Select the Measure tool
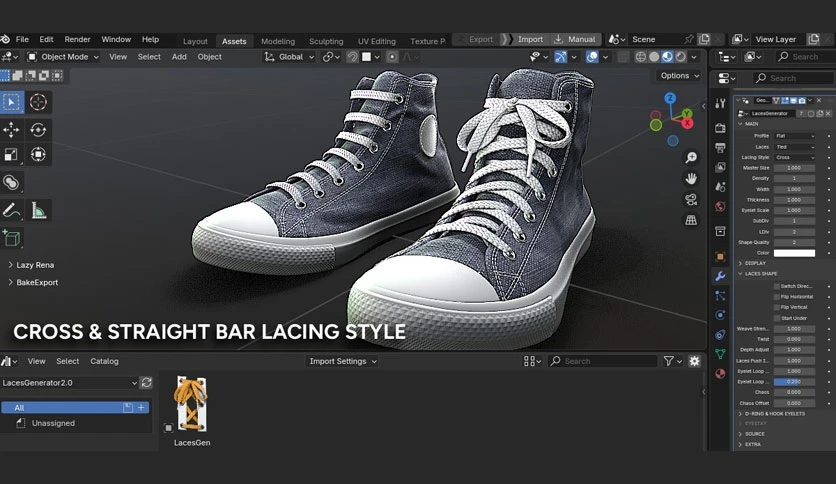Image resolution: width=836 pixels, height=484 pixels. tap(38, 211)
